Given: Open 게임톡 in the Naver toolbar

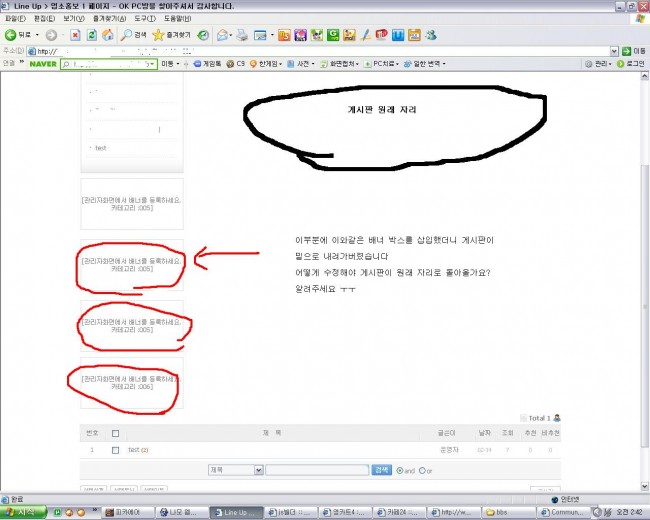Looking at the screenshot, I should 207,64.
